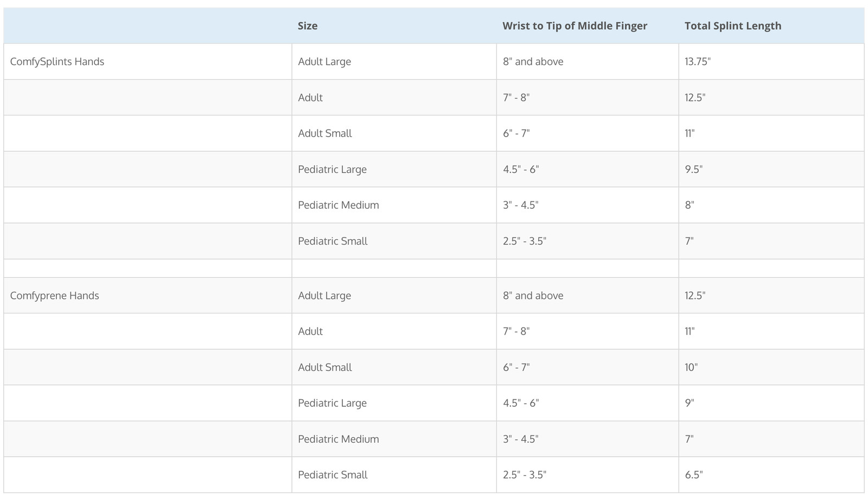Click the 6.5" total splint length cell
Viewport: 868px width, 499px height.
[x=771, y=474]
